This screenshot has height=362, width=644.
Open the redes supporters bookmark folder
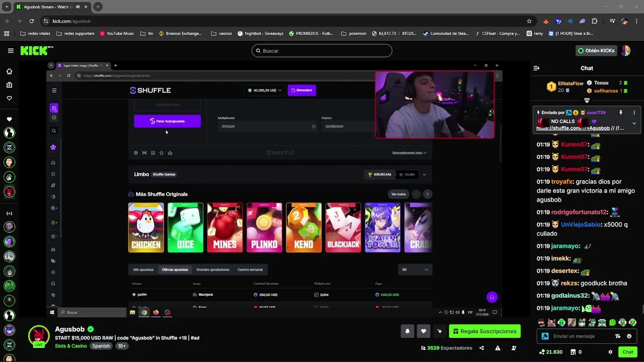point(75,34)
